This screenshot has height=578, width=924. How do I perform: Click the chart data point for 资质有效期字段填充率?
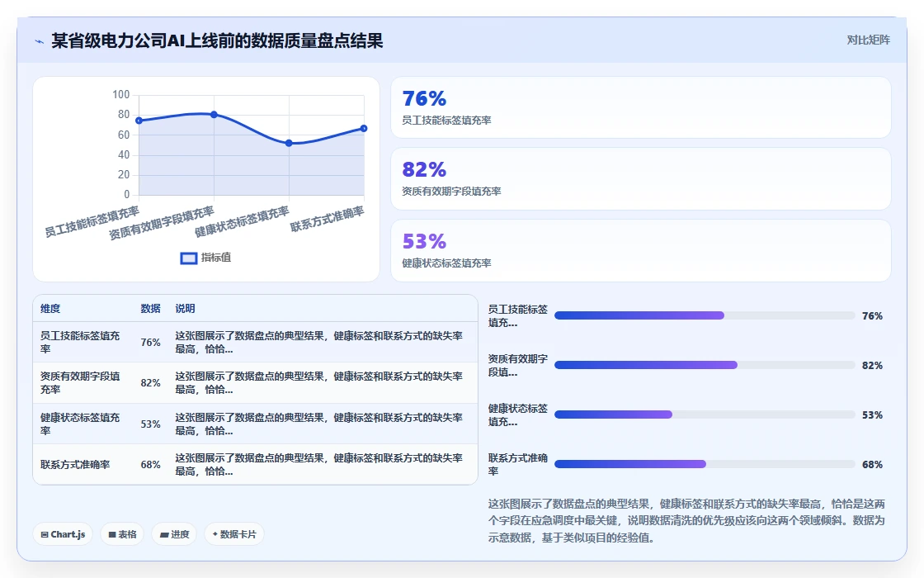[x=214, y=115]
